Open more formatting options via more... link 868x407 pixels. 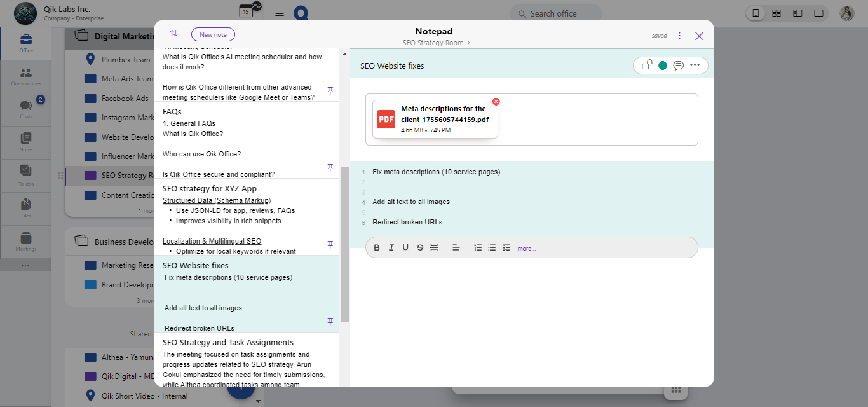(526, 248)
